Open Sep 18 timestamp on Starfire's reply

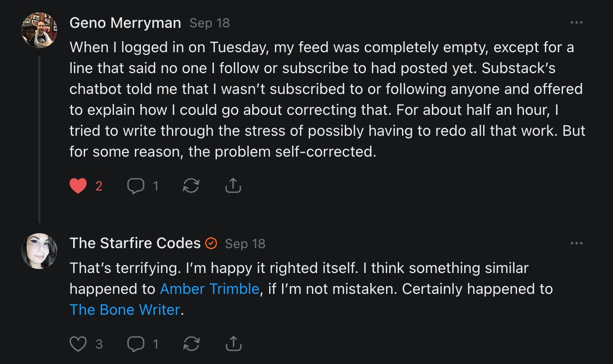245,244
